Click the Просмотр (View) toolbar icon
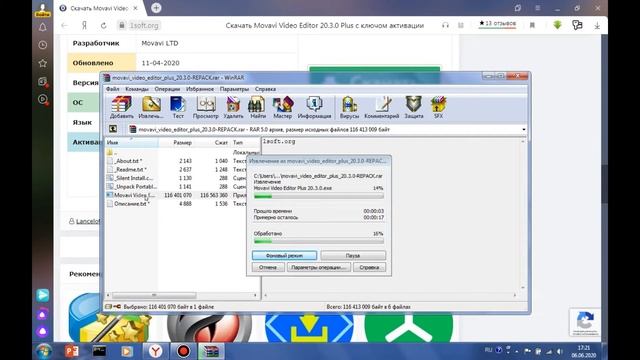 (206, 107)
